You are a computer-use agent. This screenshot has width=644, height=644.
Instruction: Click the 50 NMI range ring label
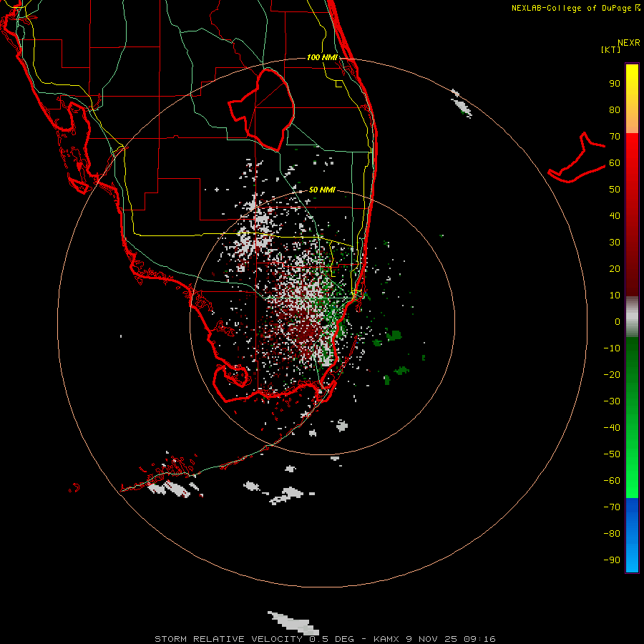(322, 190)
